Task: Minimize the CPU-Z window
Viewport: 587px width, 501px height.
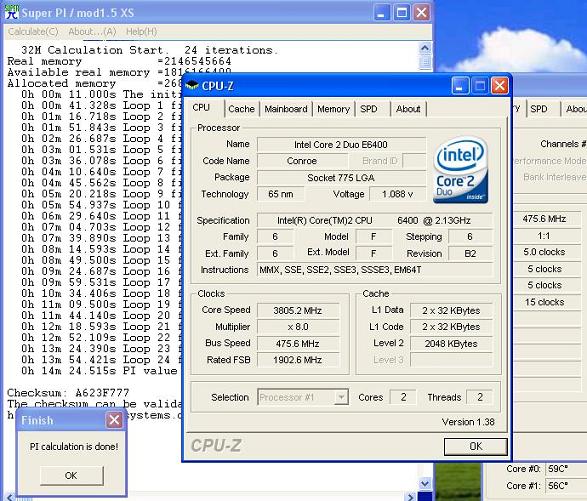Action: click(460, 86)
